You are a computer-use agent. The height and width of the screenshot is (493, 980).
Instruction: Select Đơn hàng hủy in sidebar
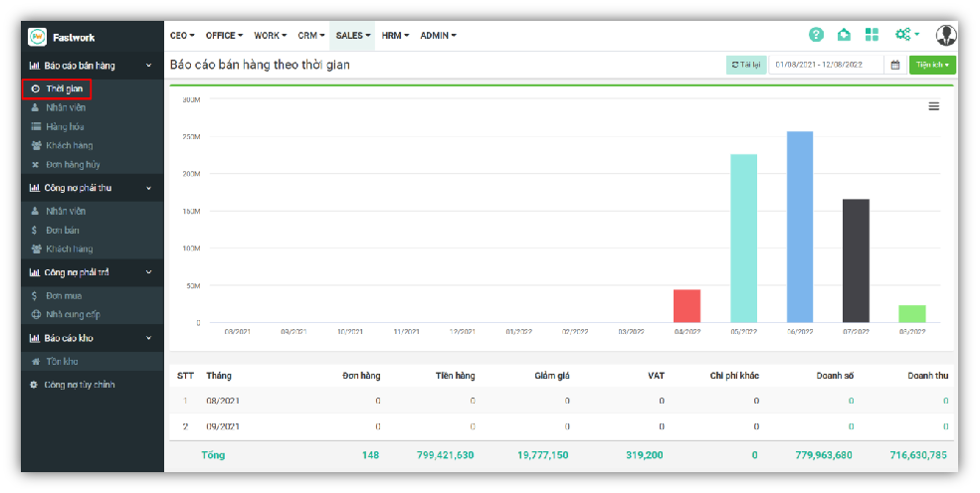72,164
